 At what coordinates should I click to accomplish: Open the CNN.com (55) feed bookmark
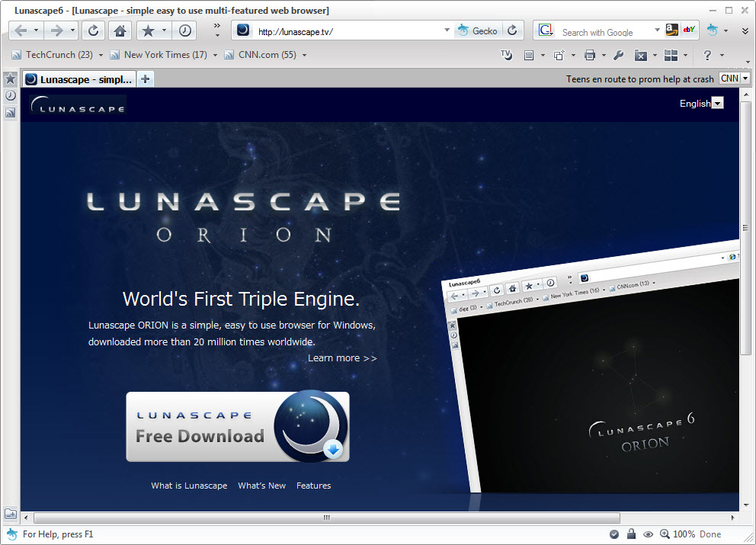click(261, 55)
